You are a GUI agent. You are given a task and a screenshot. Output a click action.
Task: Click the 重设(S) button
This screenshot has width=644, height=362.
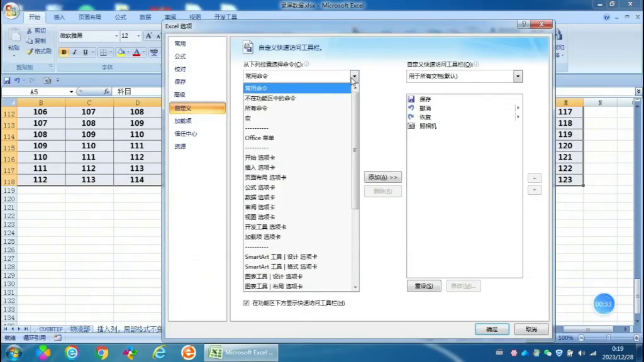coord(424,286)
